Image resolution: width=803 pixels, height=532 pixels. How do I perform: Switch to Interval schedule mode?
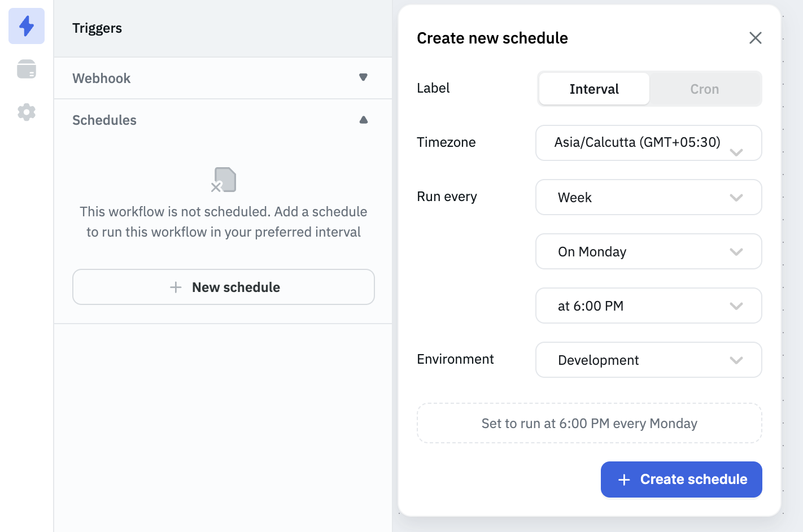(594, 89)
